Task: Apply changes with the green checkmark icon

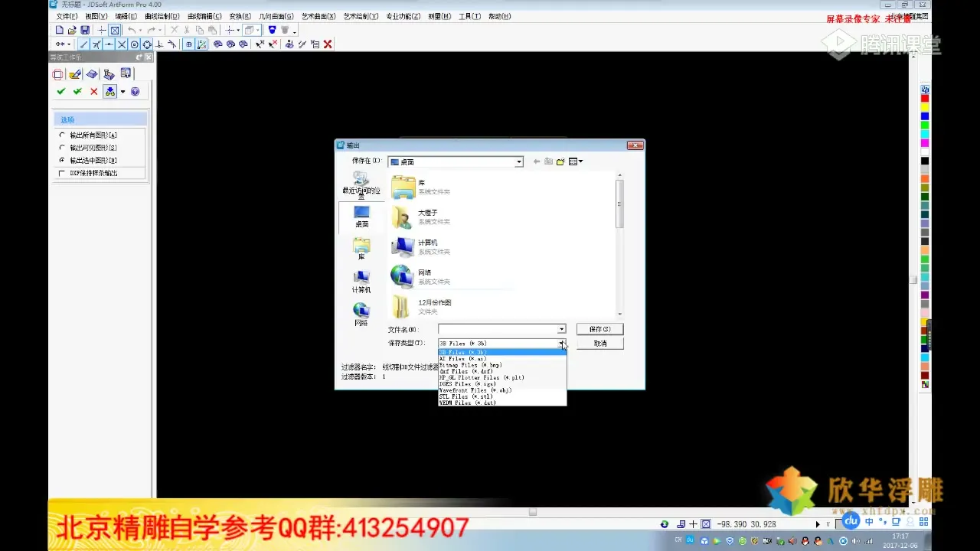Action: click(60, 91)
